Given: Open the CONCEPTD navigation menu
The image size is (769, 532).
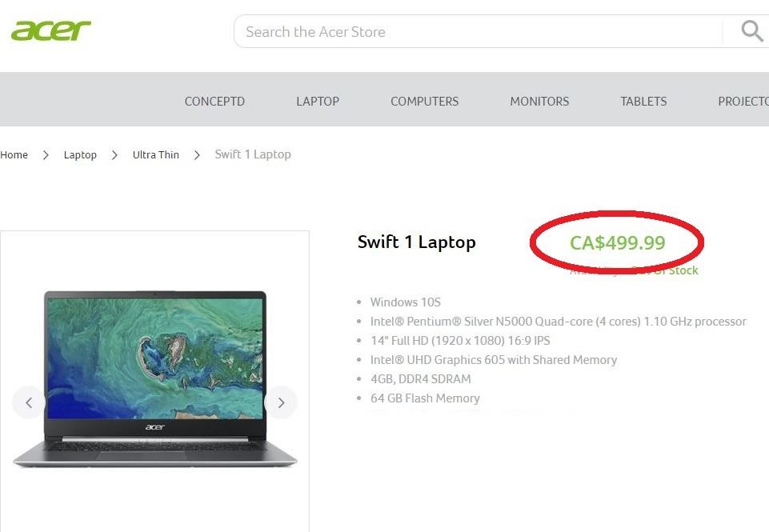Looking at the screenshot, I should click(x=214, y=102).
